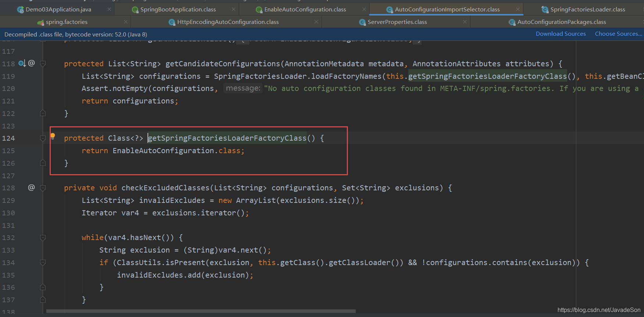Click the @ gutter icon on line 128

coord(32,187)
